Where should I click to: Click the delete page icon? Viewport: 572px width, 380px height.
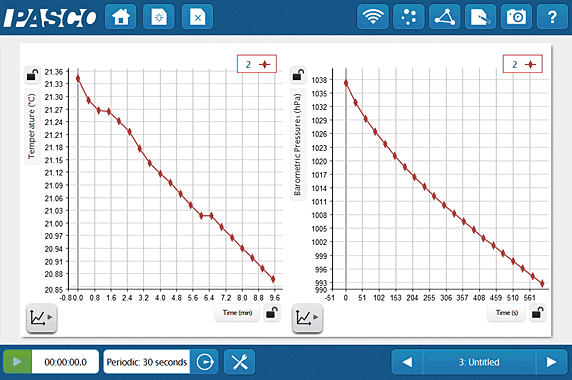point(197,17)
